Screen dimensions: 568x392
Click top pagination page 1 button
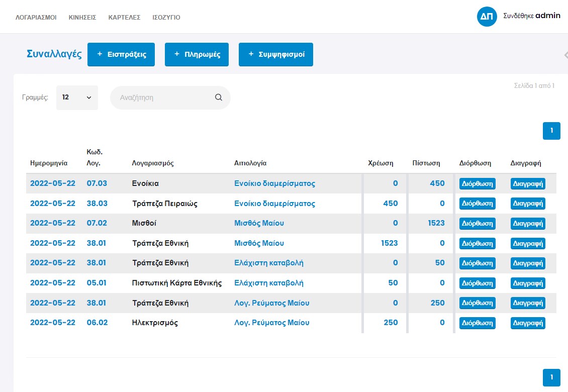[551, 131]
